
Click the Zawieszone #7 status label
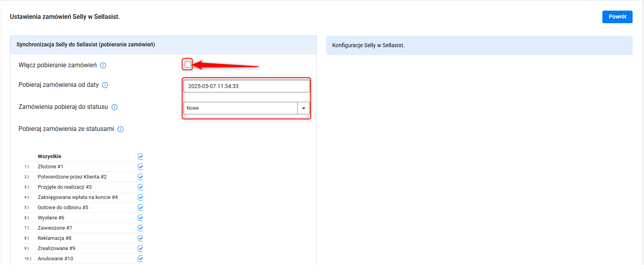tap(55, 228)
